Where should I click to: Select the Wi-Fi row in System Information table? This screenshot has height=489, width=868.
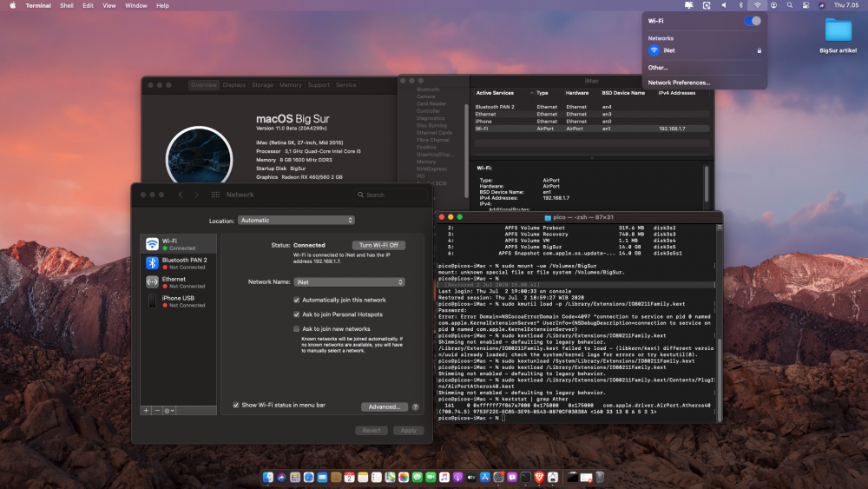(592, 129)
